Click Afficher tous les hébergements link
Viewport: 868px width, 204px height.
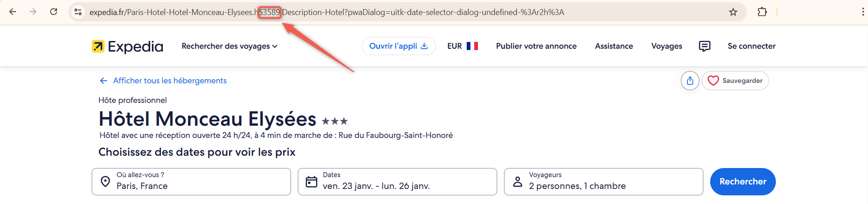169,81
